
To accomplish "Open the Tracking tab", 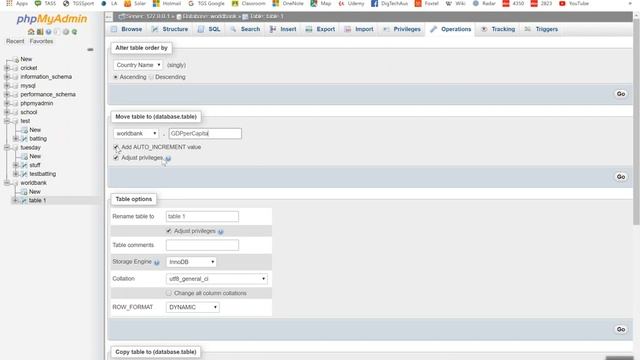I will pyautogui.click(x=498, y=29).
